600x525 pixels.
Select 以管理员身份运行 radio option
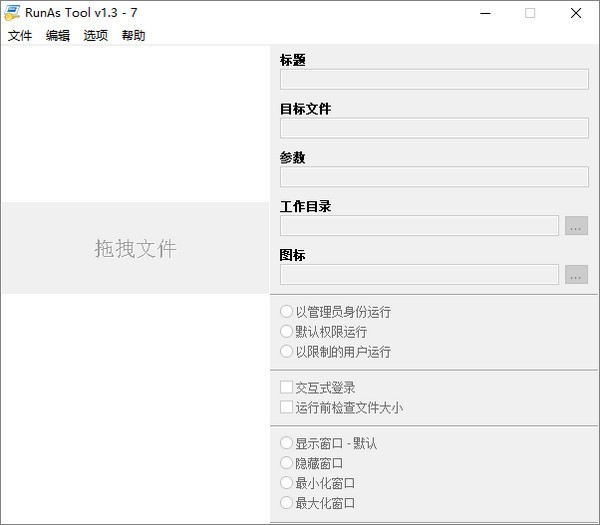[287, 312]
